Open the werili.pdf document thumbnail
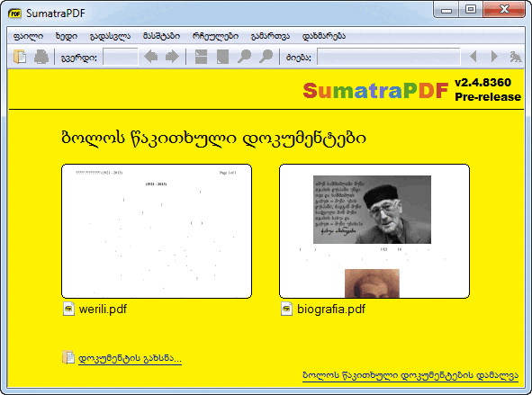Screen dimensions: 532x395 coord(157,231)
